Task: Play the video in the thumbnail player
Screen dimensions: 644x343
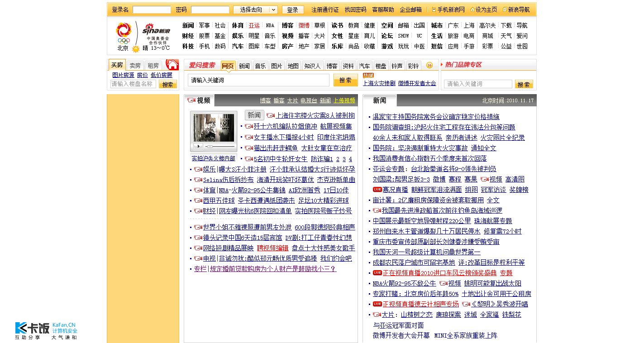Action: point(198,147)
